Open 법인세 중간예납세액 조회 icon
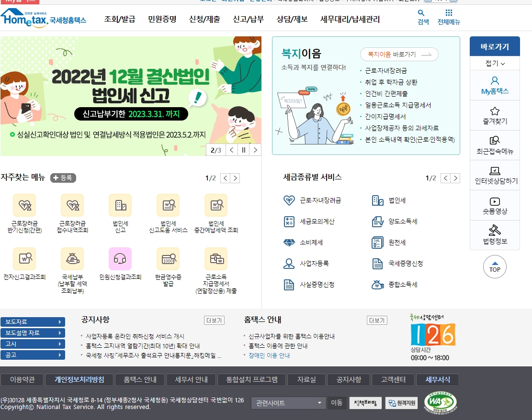Viewport: 532px width, 420px height. pyautogui.click(x=216, y=205)
